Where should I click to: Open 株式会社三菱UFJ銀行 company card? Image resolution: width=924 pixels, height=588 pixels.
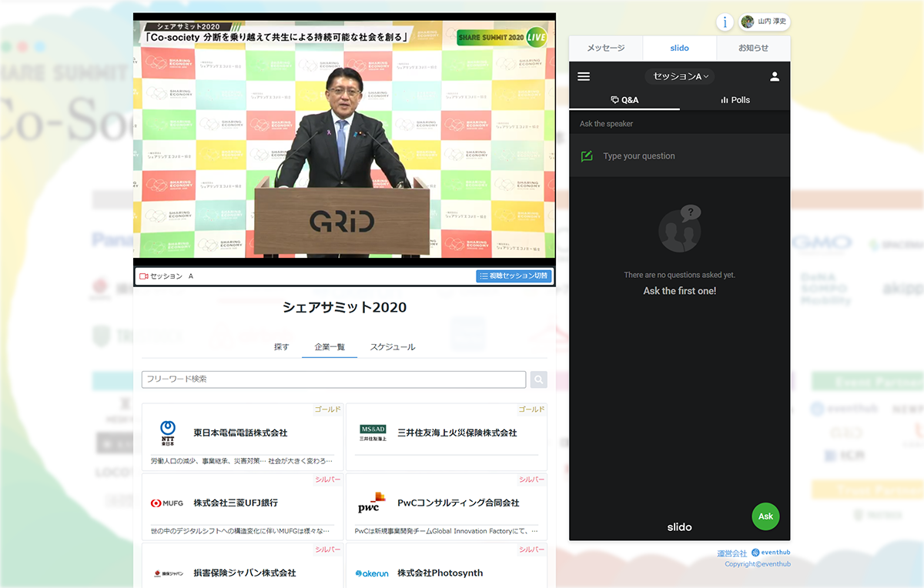[243, 507]
